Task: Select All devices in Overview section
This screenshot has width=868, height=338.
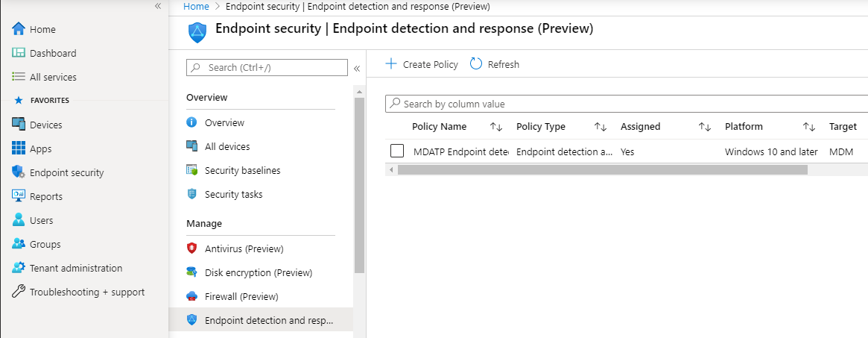Action: [x=227, y=146]
